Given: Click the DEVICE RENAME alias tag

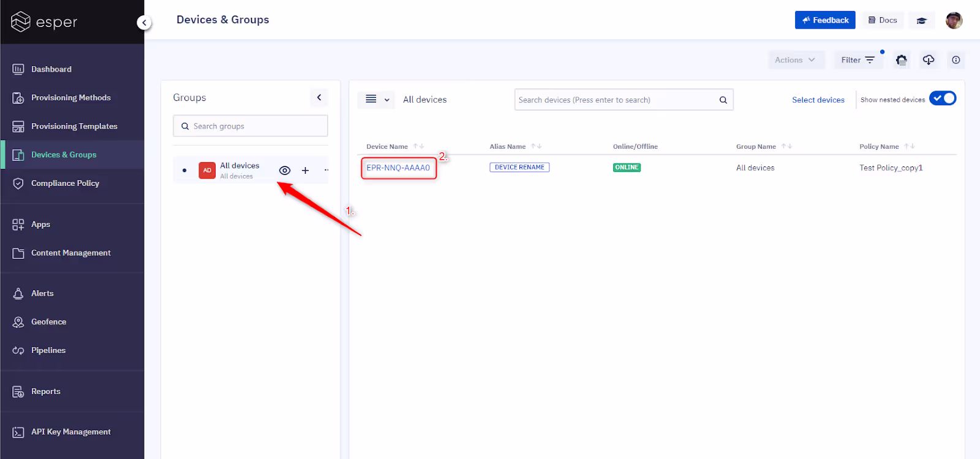Looking at the screenshot, I should (519, 167).
